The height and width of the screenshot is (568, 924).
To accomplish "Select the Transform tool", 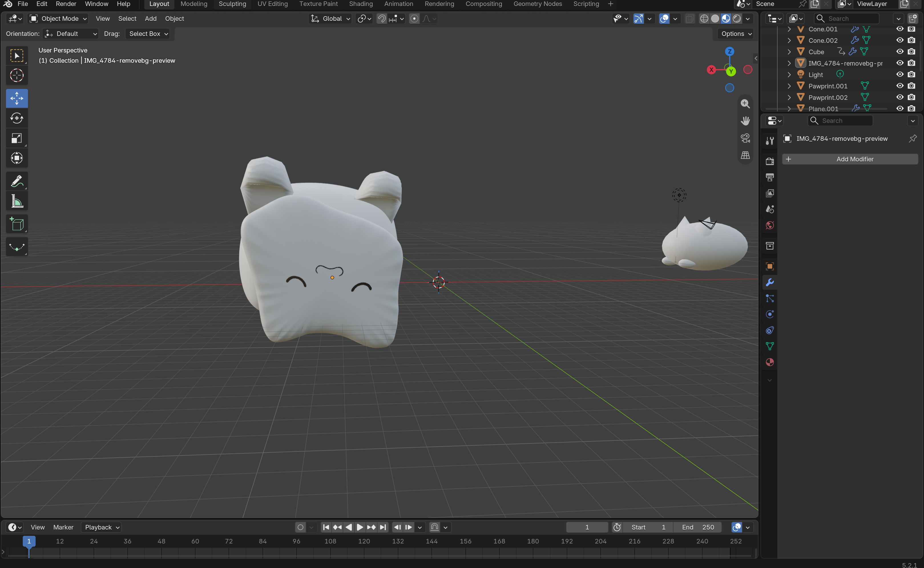I will point(17,158).
